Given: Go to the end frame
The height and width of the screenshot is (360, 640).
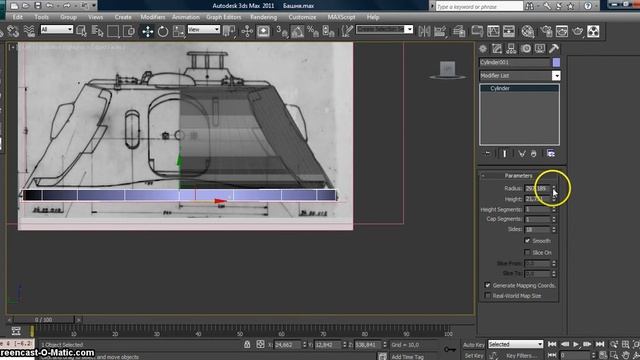Looking at the screenshot, I should (x=600, y=344).
